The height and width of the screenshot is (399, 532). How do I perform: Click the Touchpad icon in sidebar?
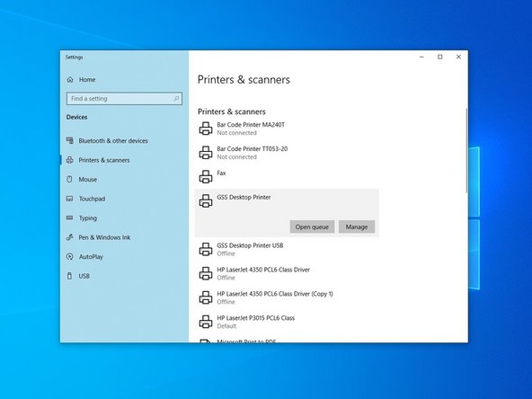tap(69, 199)
